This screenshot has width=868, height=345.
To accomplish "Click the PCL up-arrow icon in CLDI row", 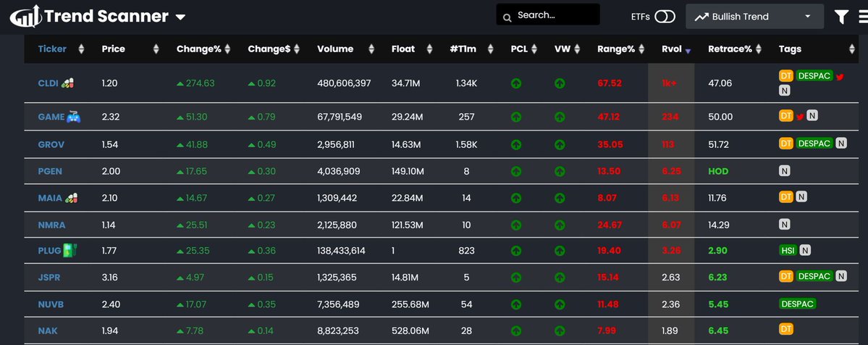I will pos(516,84).
